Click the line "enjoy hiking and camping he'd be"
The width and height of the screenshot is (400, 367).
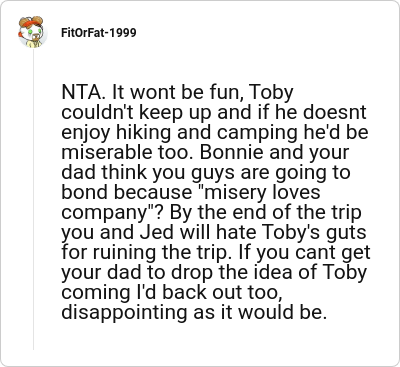tap(215, 133)
